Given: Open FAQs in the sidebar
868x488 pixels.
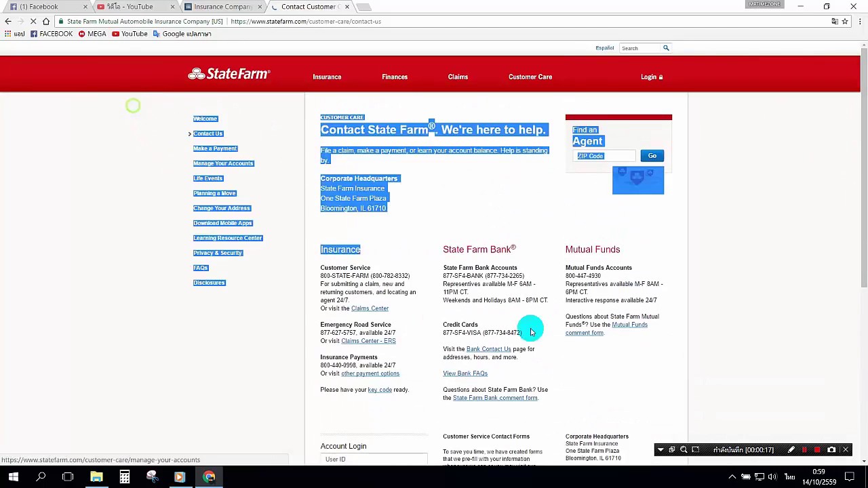Looking at the screenshot, I should tap(200, 268).
